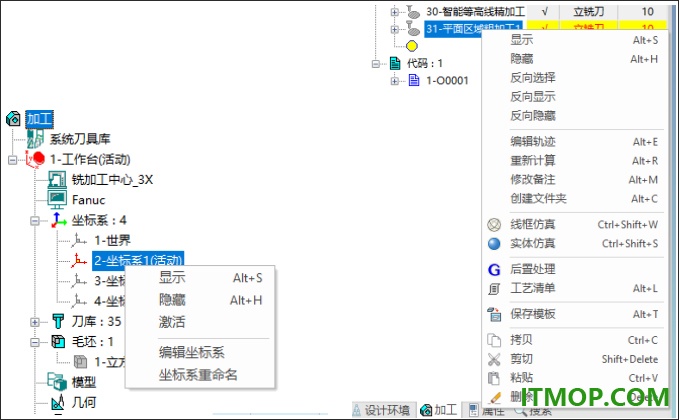Click the 坐标系 axes icon
This screenshot has height=420, width=679.
coord(58,220)
